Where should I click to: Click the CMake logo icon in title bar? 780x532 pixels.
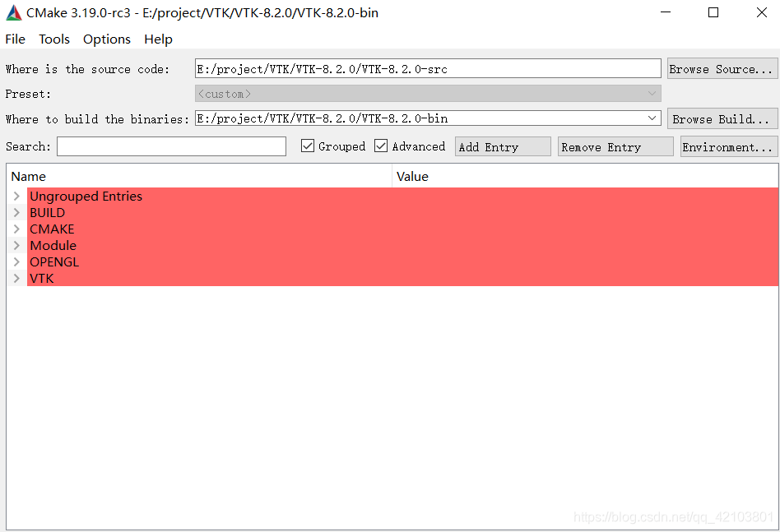[x=12, y=12]
